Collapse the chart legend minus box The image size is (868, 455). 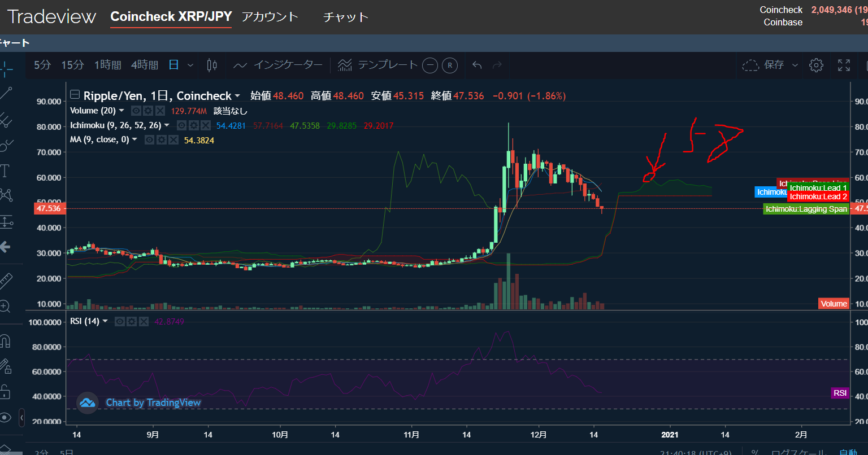(75, 95)
